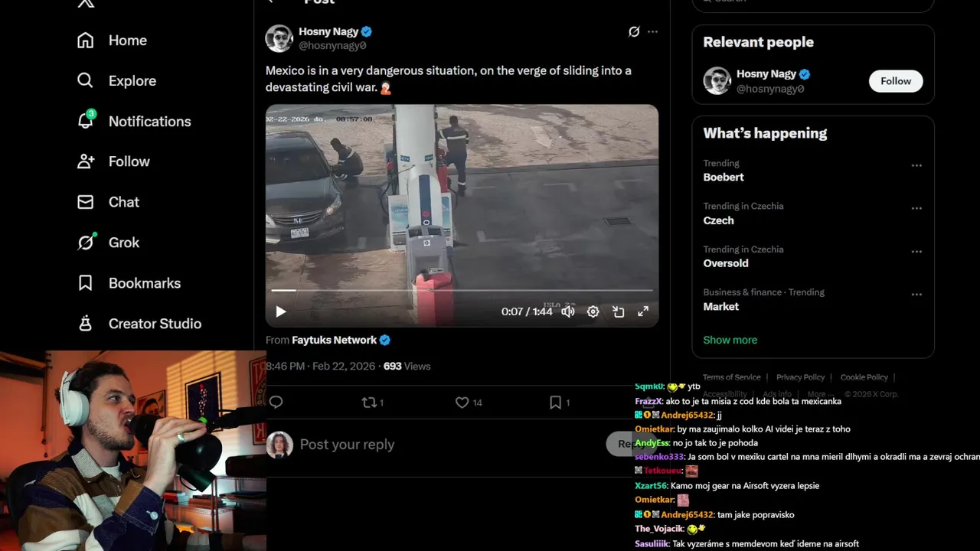
Task: Play the video with the play button
Action: pos(281,311)
